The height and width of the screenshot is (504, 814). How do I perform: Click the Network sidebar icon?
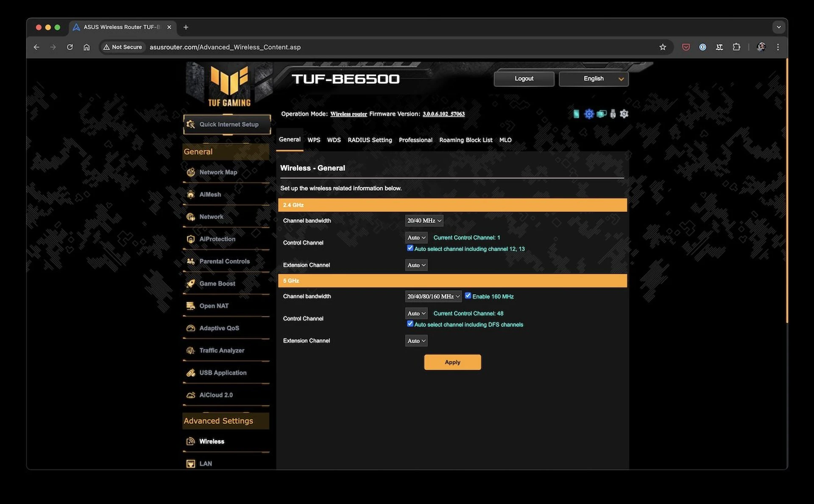191,217
